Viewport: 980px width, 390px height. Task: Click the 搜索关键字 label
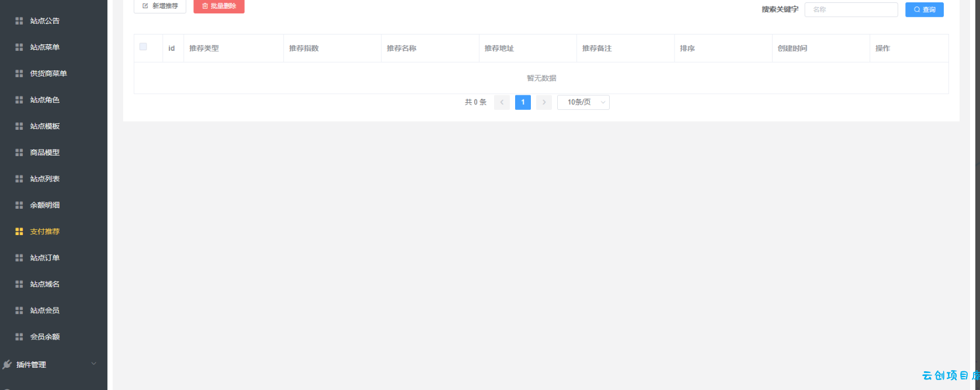coord(780,10)
